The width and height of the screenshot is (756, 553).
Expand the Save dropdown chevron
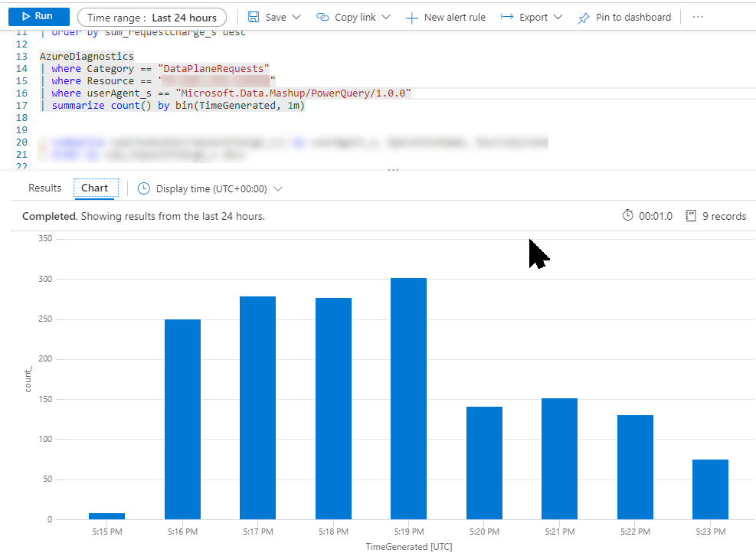297,17
